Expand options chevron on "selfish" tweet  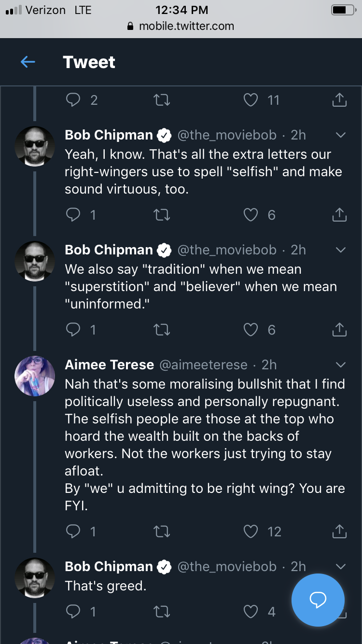tap(341, 135)
